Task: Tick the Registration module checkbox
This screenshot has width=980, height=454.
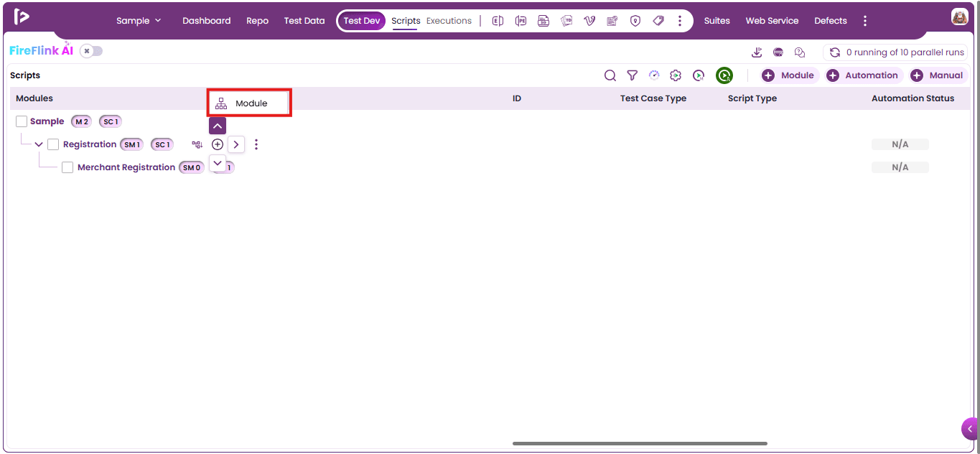Action: (x=53, y=144)
